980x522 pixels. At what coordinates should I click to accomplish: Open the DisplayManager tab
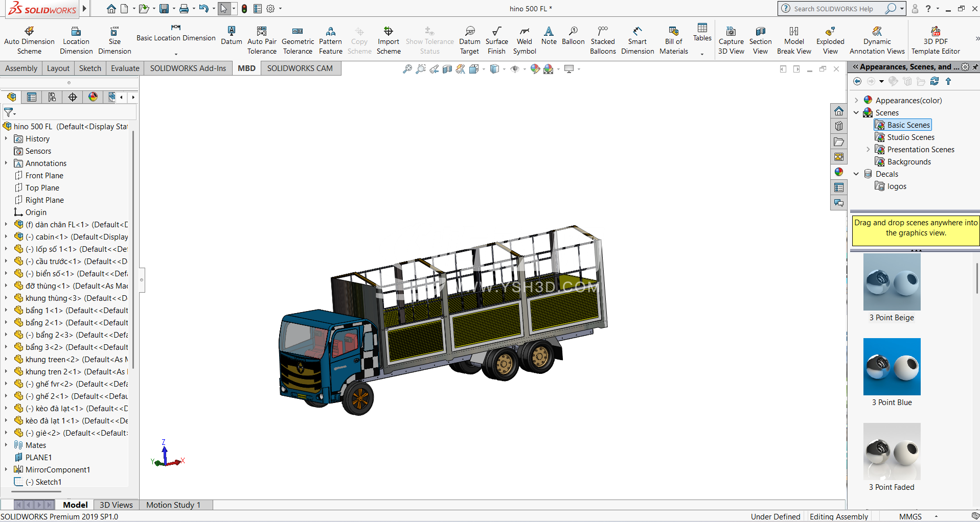(93, 97)
